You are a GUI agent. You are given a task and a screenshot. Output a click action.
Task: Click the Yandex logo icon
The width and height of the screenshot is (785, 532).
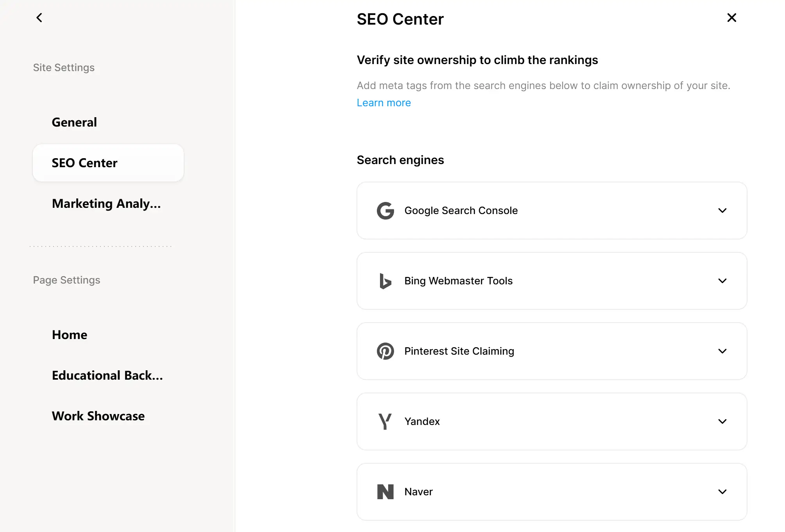tap(385, 421)
